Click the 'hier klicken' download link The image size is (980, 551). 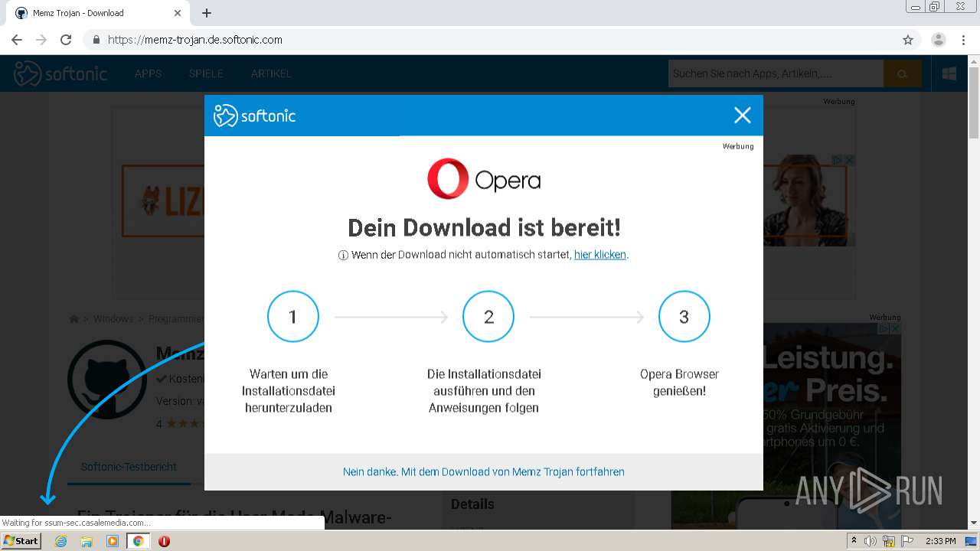[x=600, y=255]
